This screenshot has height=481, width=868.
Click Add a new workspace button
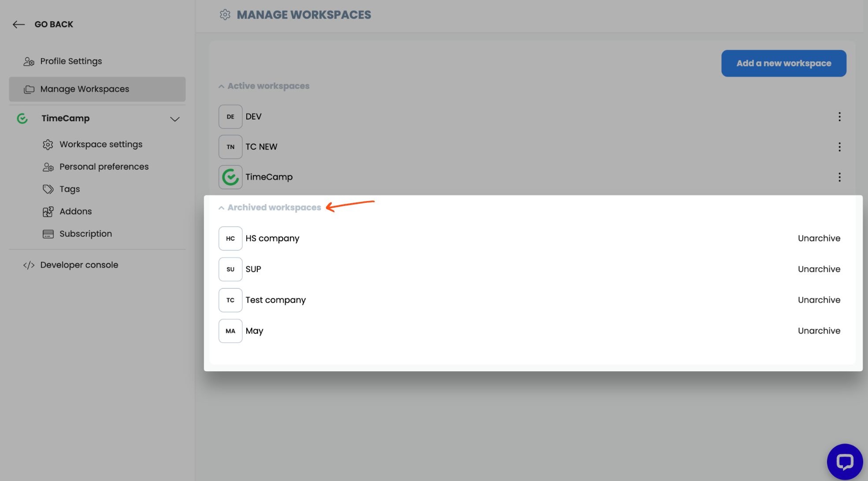[783, 63]
